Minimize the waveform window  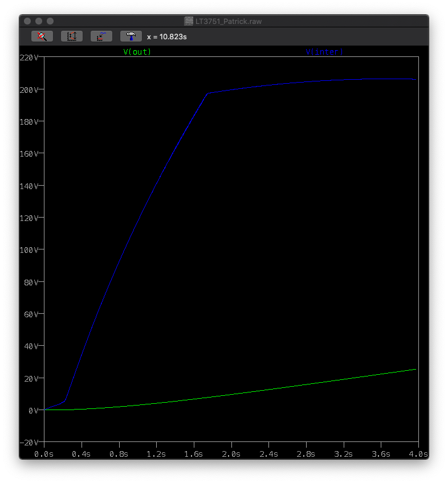click(x=39, y=21)
